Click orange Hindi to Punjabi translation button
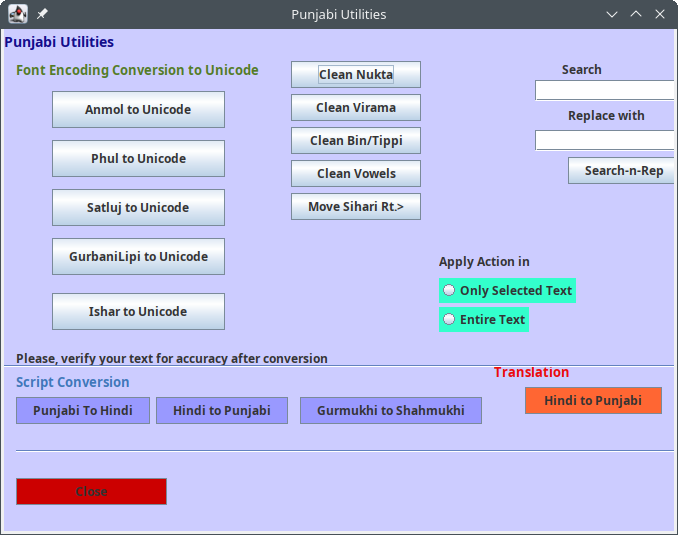The image size is (678, 535). (x=593, y=400)
